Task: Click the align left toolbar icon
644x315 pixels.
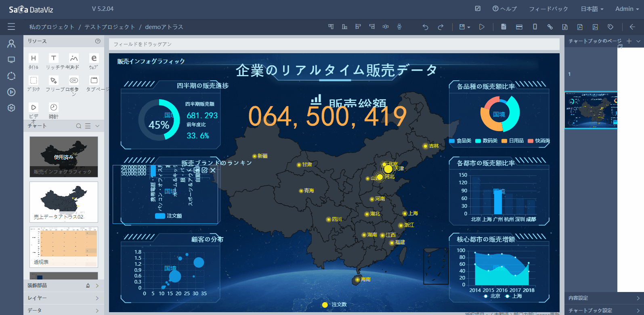Action: point(358,27)
